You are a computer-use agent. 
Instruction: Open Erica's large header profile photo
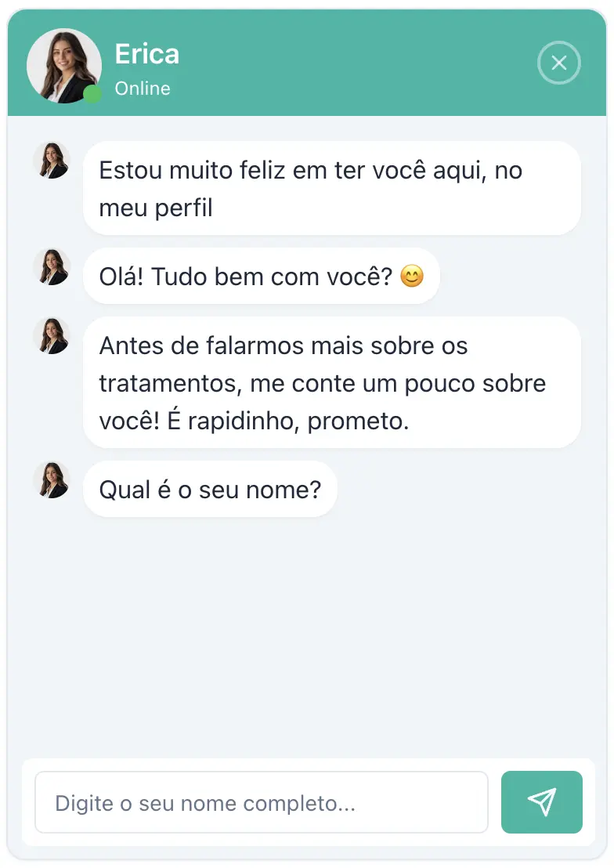tap(63, 66)
